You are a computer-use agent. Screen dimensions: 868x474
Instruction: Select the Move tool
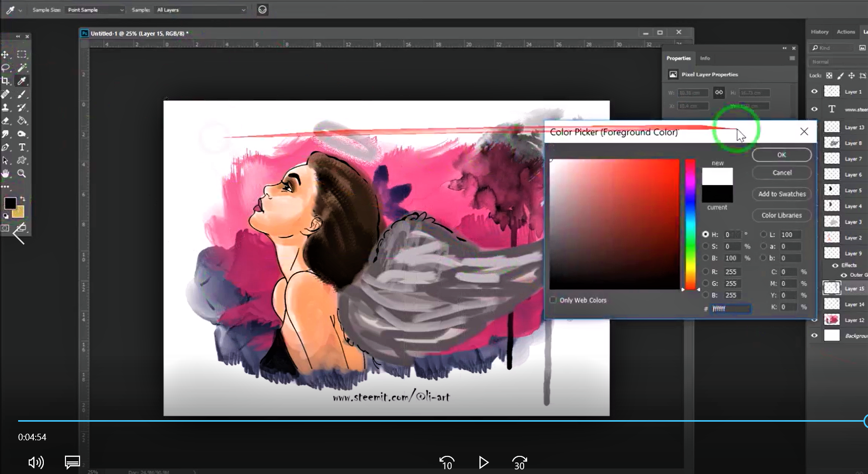click(x=5, y=54)
